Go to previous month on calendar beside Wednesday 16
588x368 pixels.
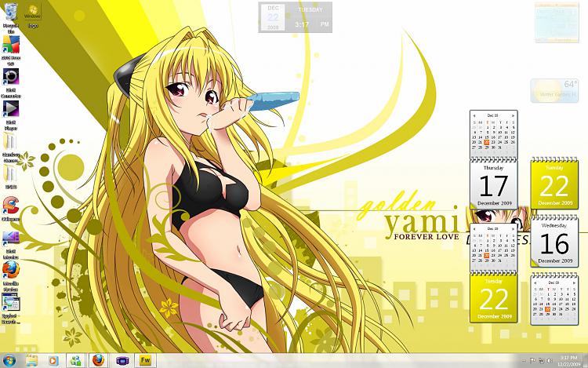pos(474,228)
